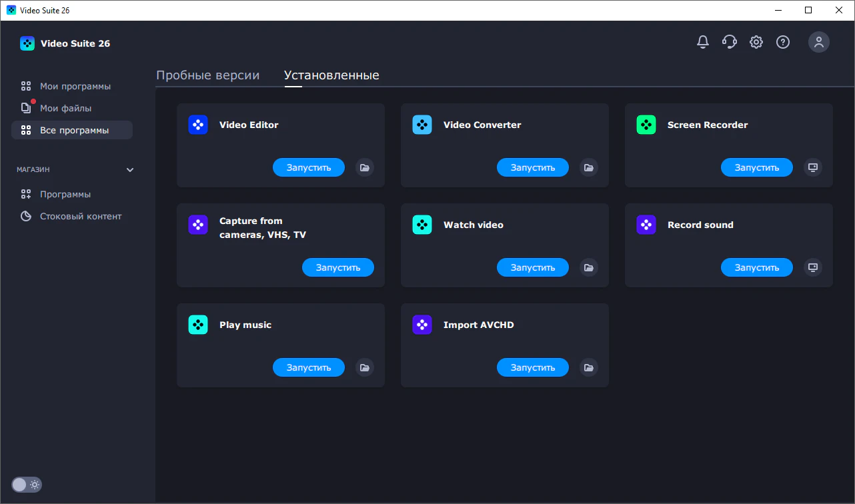Screen dimensions: 855x504
Task: Click the Video Converter card title
Action: (482, 125)
